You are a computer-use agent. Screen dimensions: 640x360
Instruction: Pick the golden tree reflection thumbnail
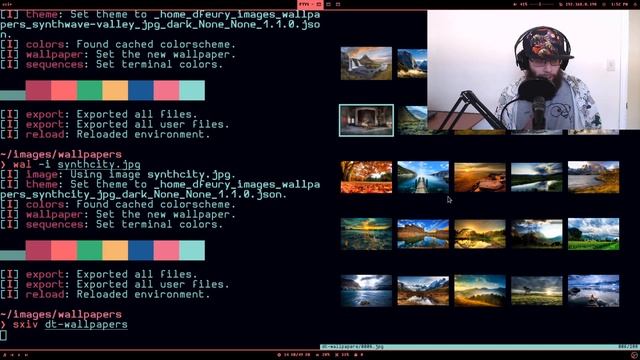(x=480, y=234)
